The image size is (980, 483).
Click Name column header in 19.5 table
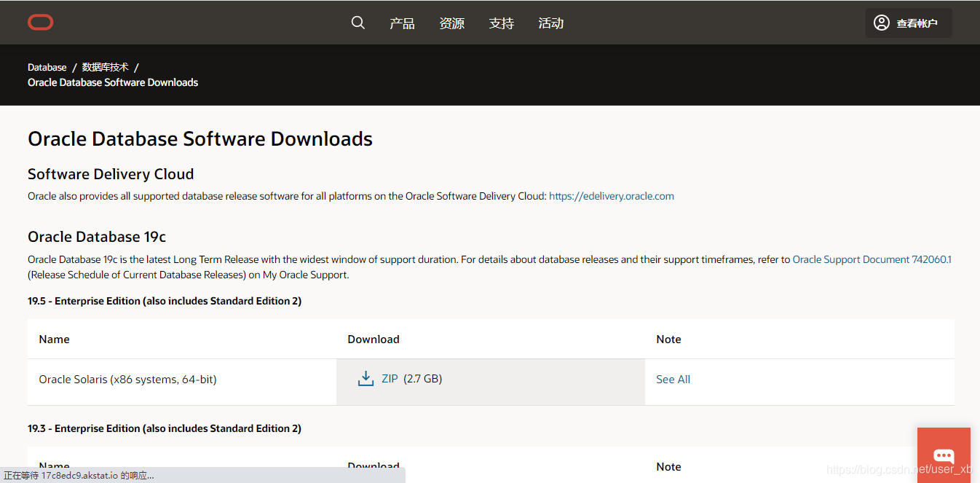(54, 339)
